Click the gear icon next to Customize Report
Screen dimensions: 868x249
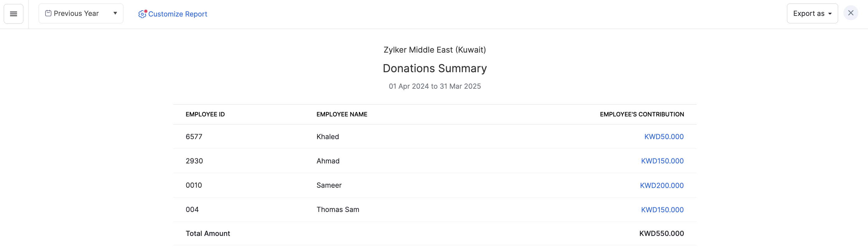141,14
